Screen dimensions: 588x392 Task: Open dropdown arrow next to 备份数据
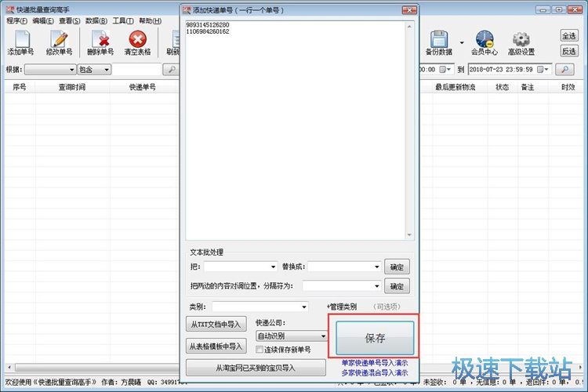(462, 42)
